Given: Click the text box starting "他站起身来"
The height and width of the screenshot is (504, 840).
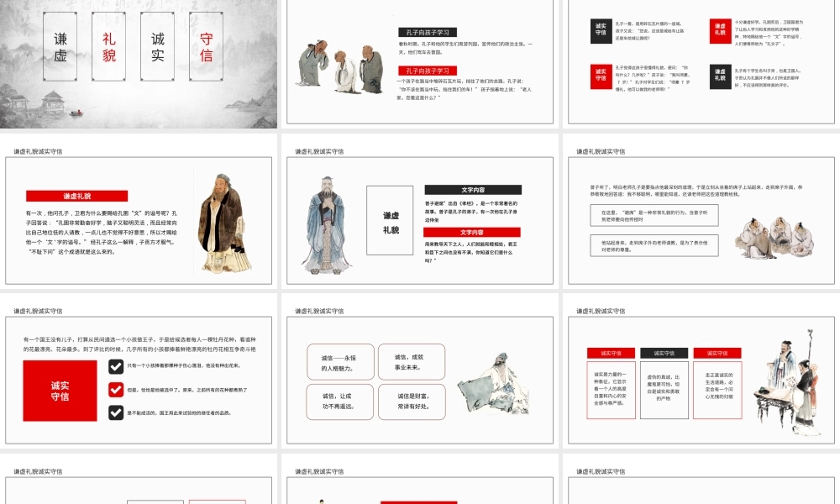Looking at the screenshot, I should tap(654, 246).
